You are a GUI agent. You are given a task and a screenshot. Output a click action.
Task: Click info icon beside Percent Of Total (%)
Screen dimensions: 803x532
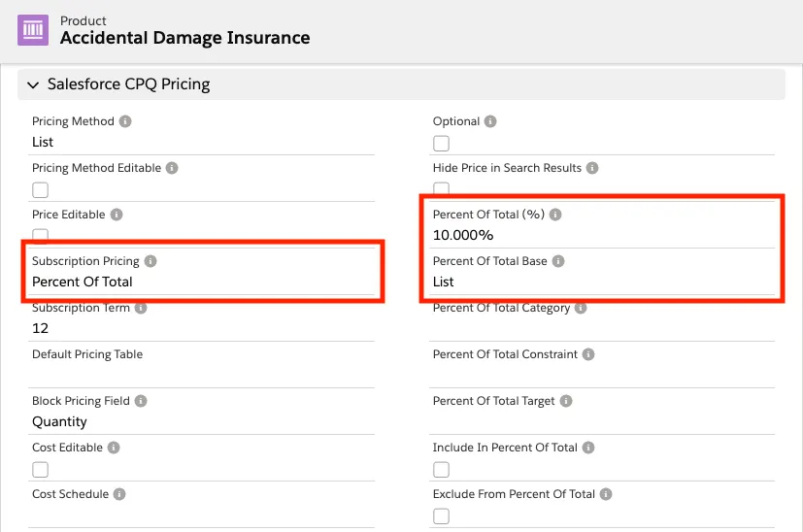[x=555, y=215]
